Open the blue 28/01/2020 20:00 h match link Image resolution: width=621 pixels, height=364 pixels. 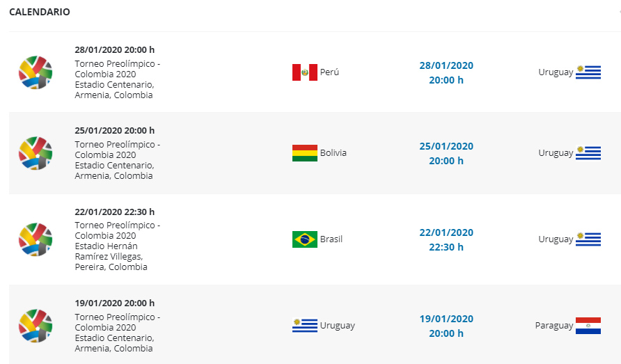446,73
